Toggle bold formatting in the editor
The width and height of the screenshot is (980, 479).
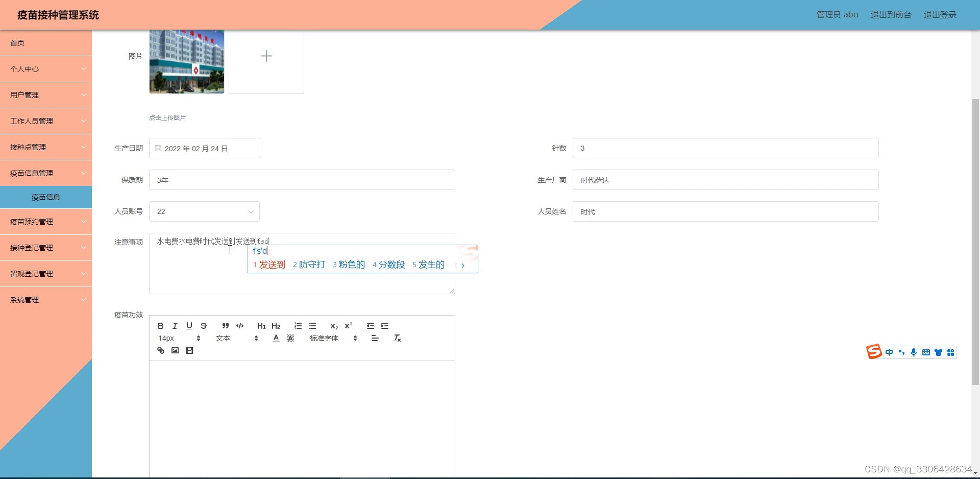tap(161, 326)
